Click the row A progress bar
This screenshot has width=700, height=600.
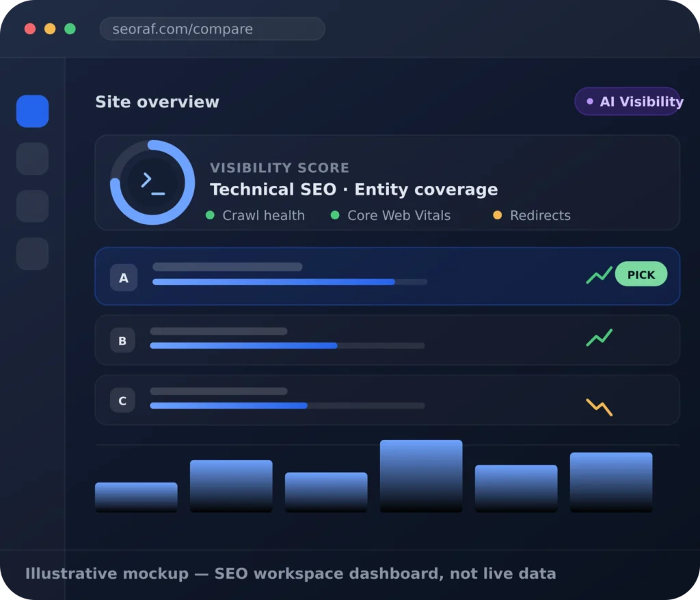(x=290, y=282)
